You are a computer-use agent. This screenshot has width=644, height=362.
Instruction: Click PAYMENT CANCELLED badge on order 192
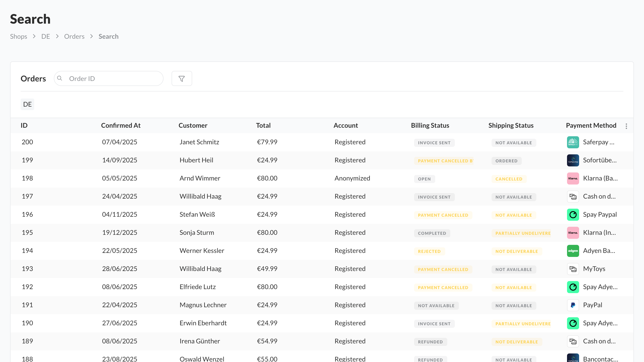(443, 287)
